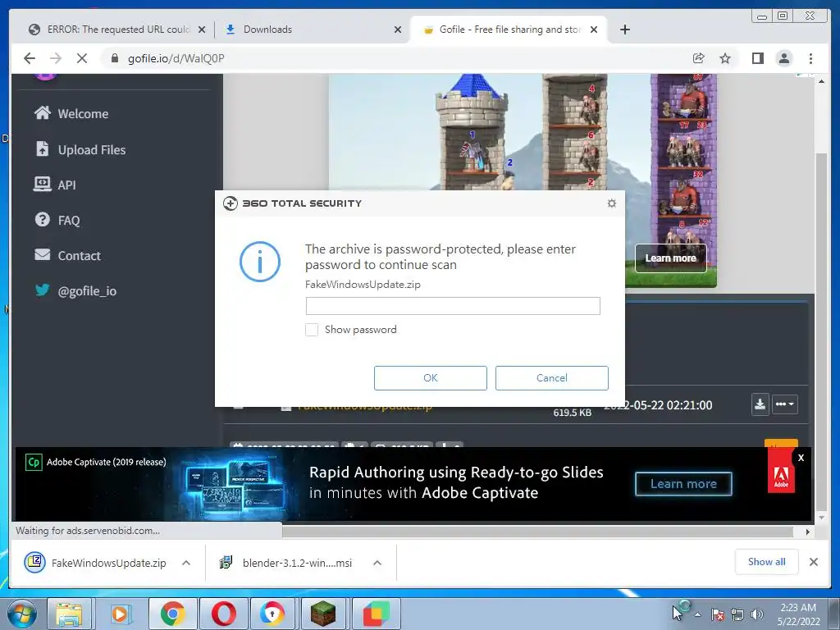Focus the archive password input field
The height and width of the screenshot is (630, 840).
point(453,306)
